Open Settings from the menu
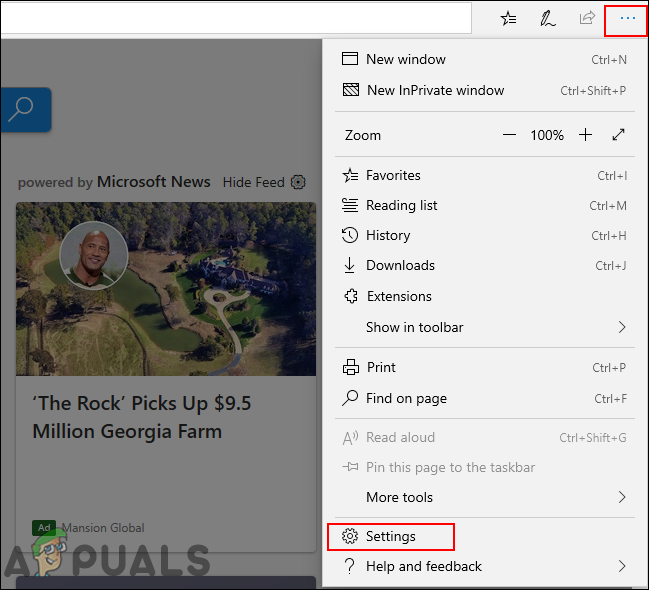Image resolution: width=649 pixels, height=590 pixels. (x=484, y=536)
